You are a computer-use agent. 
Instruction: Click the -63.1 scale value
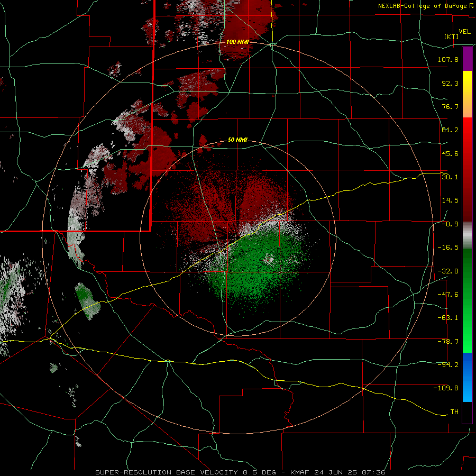click(448, 318)
